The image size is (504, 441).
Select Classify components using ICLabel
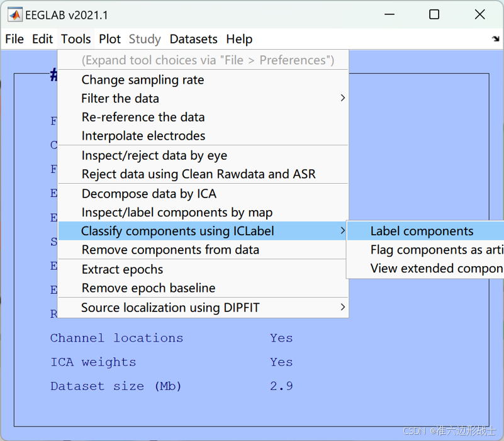pos(203,231)
